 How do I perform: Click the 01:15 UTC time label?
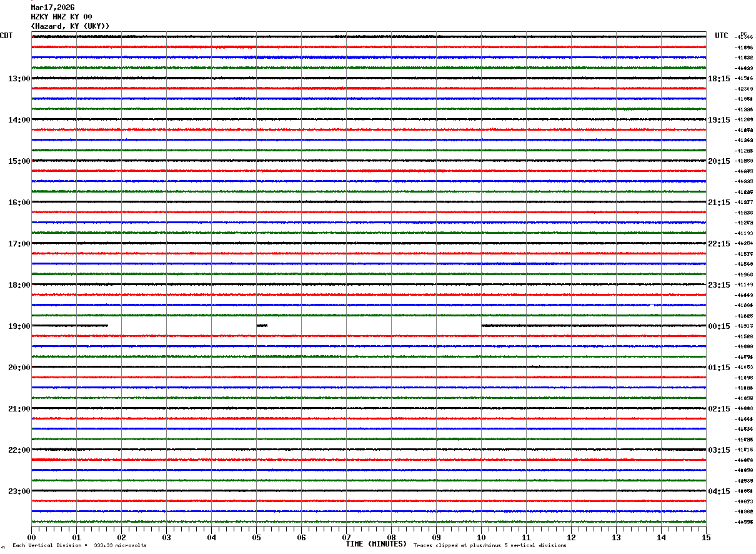pyautogui.click(x=719, y=368)
